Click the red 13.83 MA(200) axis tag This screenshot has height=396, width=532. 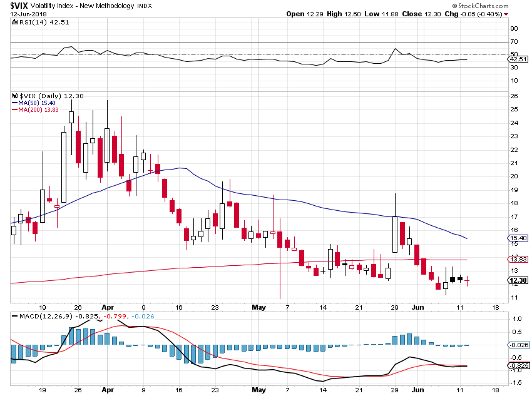(518, 260)
